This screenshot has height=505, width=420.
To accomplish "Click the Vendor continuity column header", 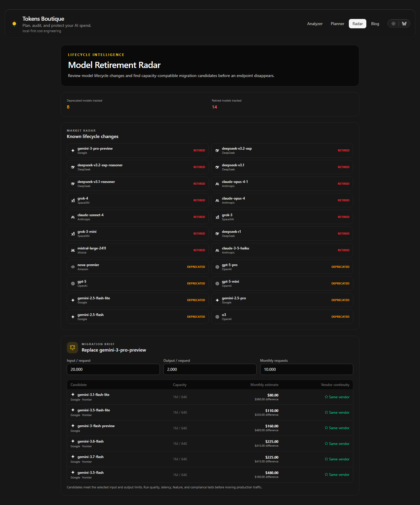I will tap(335, 385).
